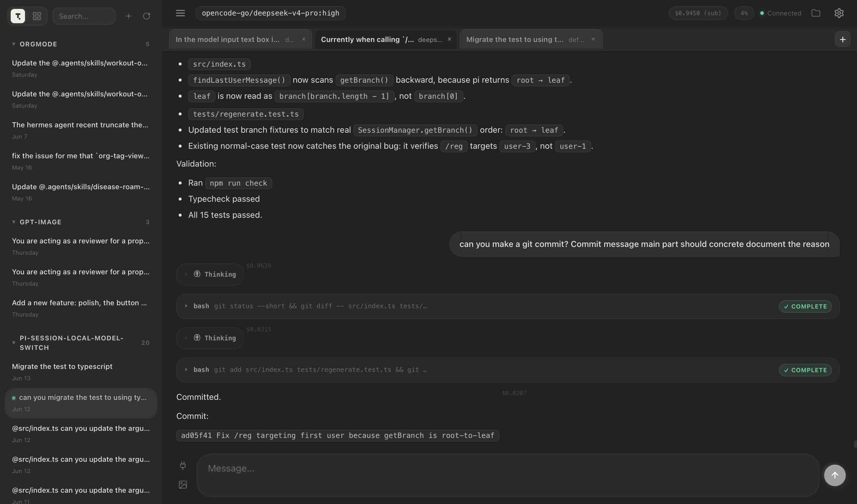Expand the bash git add command
This screenshot has width=857, height=504.
point(508,370)
